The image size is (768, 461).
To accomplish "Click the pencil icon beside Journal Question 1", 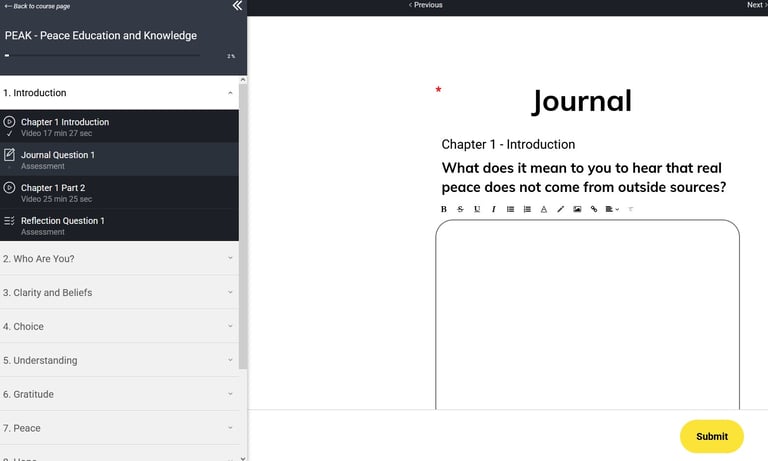I will [9, 155].
